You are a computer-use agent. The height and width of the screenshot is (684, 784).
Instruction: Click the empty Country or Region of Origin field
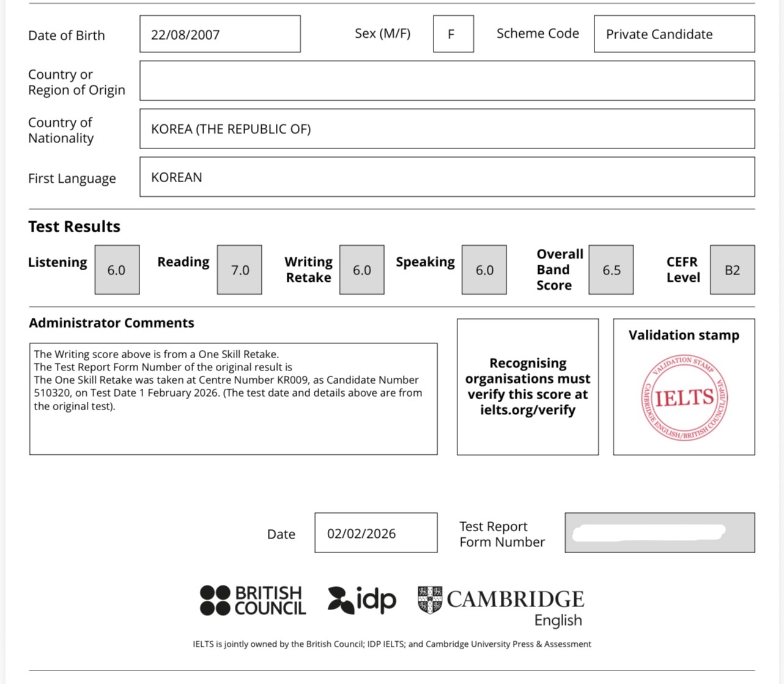click(x=447, y=81)
